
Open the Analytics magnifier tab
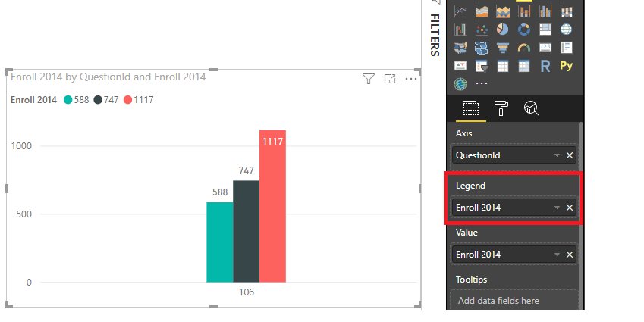click(x=532, y=108)
